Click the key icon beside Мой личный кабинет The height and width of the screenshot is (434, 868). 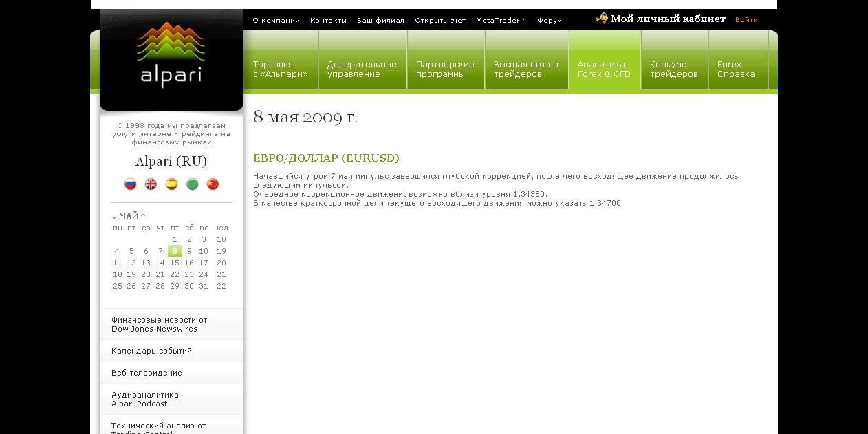point(602,19)
